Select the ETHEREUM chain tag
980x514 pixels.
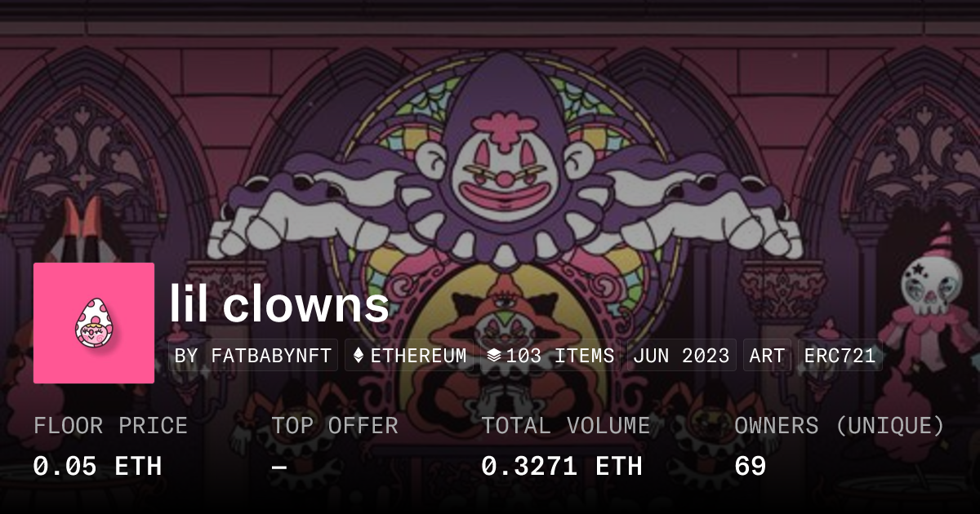click(x=410, y=356)
